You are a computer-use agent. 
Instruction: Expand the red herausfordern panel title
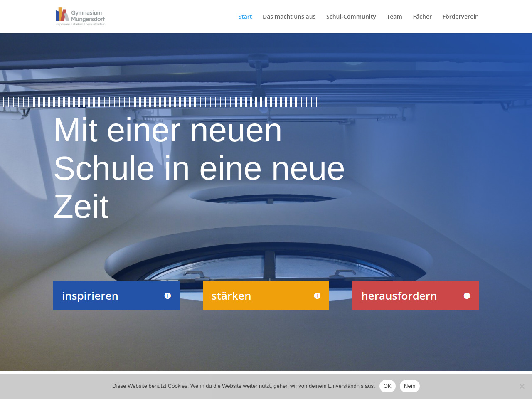coord(399,296)
